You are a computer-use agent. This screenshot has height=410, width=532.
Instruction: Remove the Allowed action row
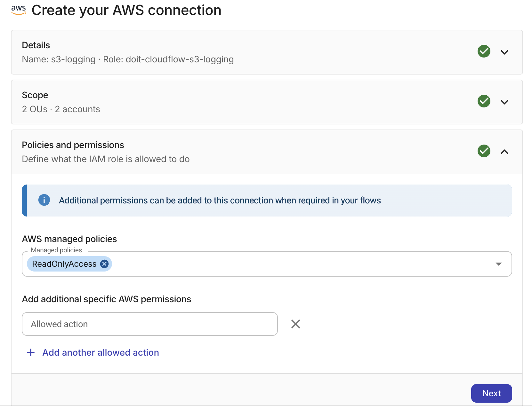296,324
